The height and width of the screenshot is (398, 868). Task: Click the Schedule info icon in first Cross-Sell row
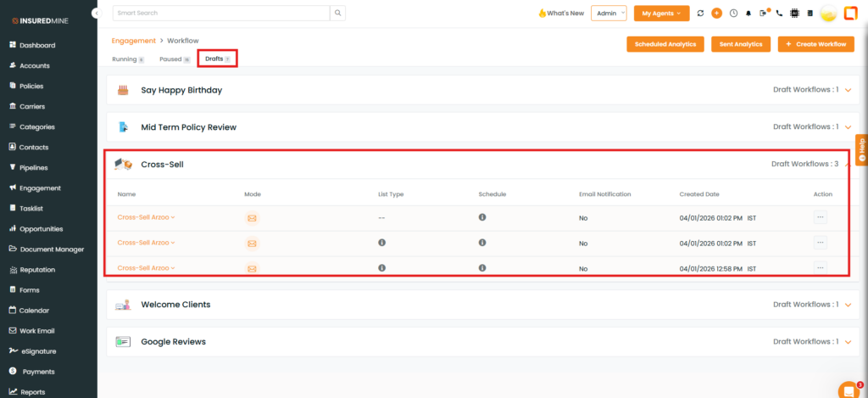pos(481,217)
